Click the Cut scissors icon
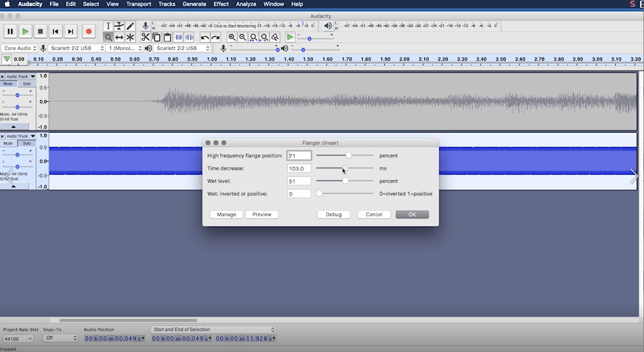The height and width of the screenshot is (352, 644). [x=145, y=37]
